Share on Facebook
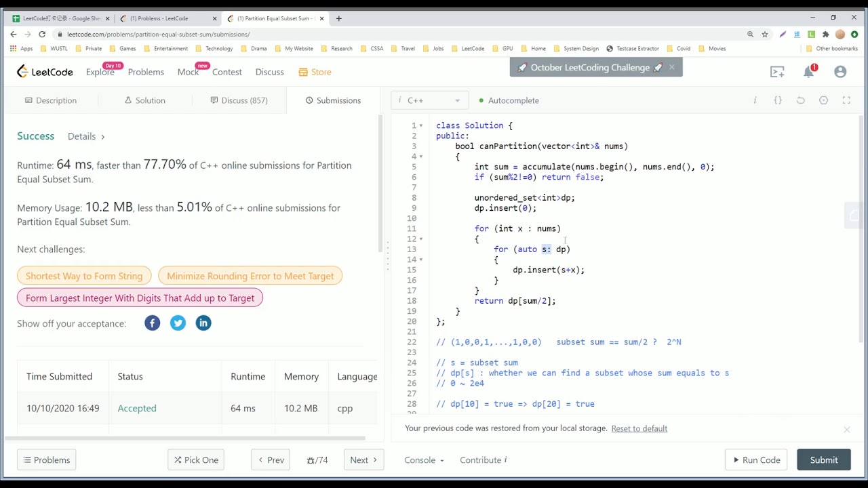Viewport: 868px width, 488px height. pyautogui.click(x=152, y=323)
